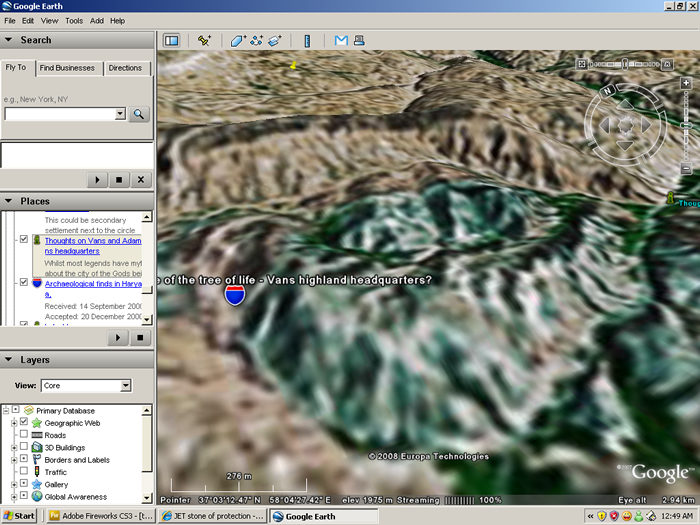Pan down with the compass arrow
The image size is (700, 525).
[625, 145]
